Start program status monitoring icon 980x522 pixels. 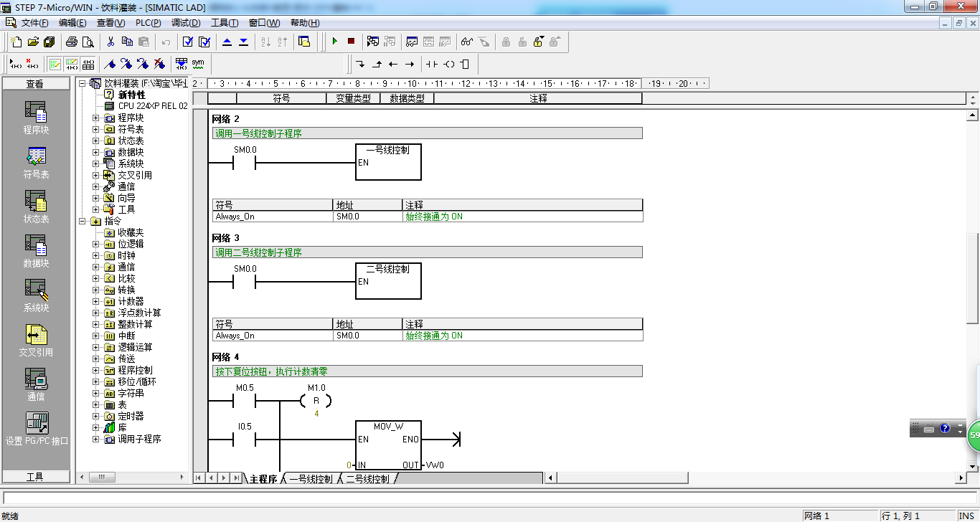click(373, 42)
